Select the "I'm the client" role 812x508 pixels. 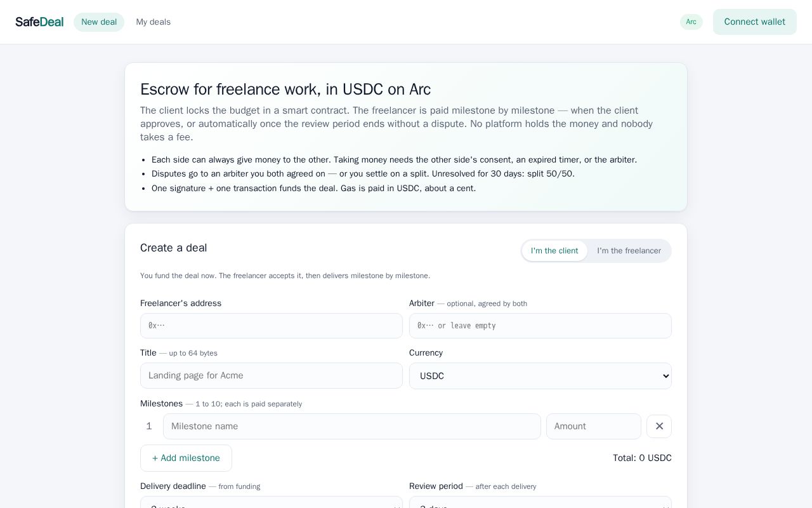click(554, 251)
